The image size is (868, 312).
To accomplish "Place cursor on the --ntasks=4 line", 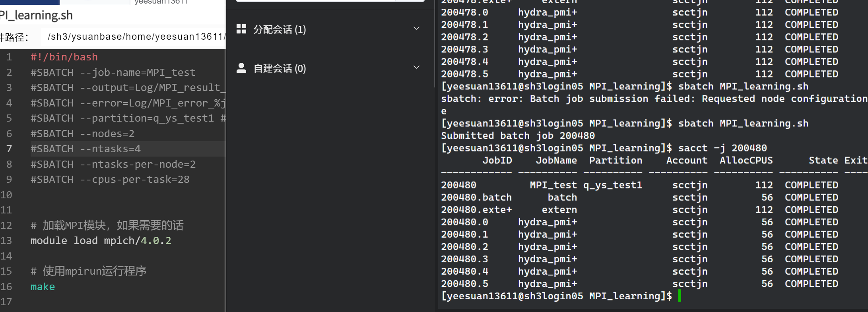I will click(85, 149).
